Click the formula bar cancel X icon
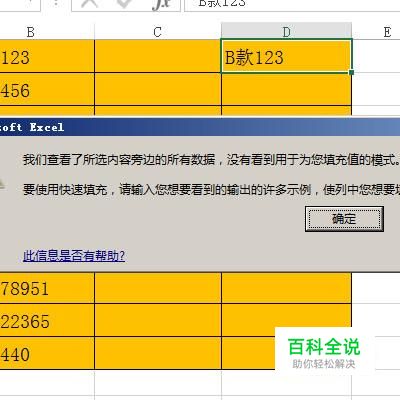This screenshot has height=400, width=400. [90, 3]
